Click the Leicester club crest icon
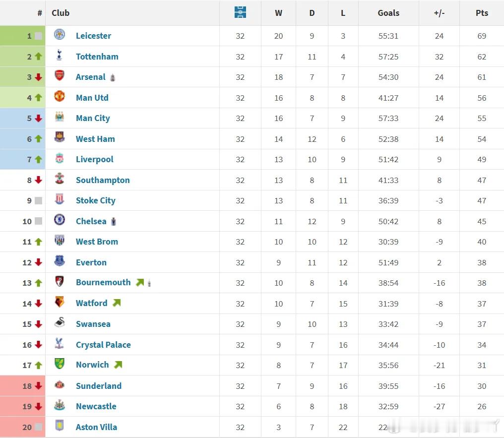 [60, 35]
